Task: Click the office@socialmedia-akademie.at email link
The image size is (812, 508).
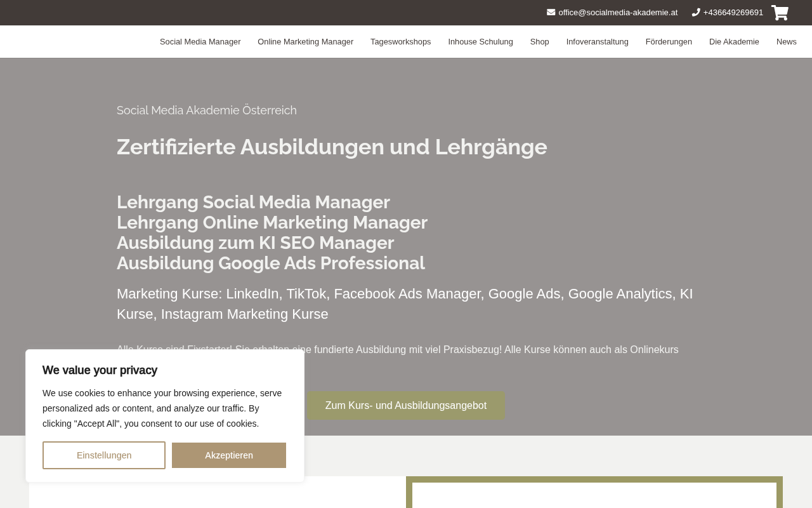Action: 618,13
